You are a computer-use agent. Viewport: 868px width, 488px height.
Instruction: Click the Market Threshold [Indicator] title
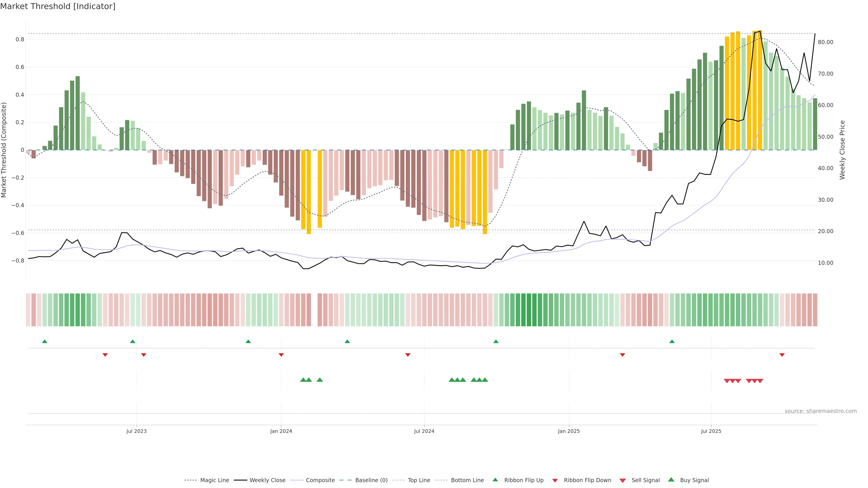pyautogui.click(x=58, y=6)
